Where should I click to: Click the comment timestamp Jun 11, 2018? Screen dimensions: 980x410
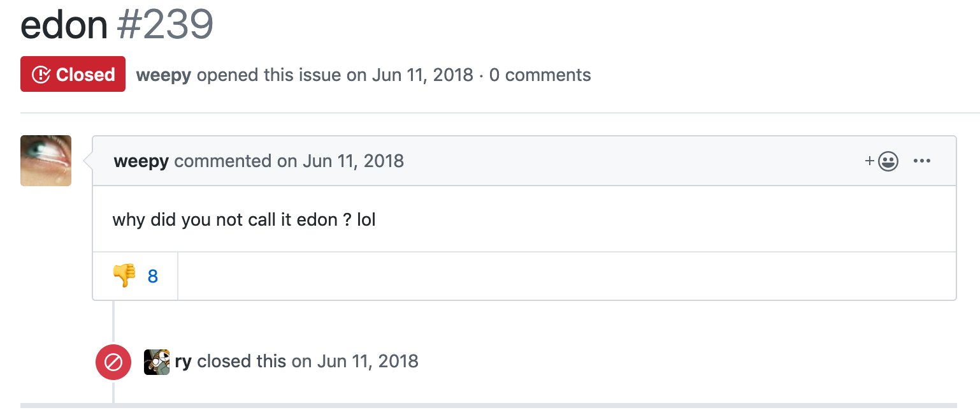click(353, 161)
